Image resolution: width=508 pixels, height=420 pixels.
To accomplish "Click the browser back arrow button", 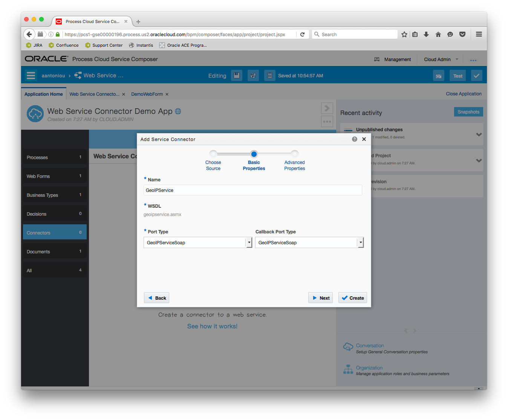I will tap(29, 34).
